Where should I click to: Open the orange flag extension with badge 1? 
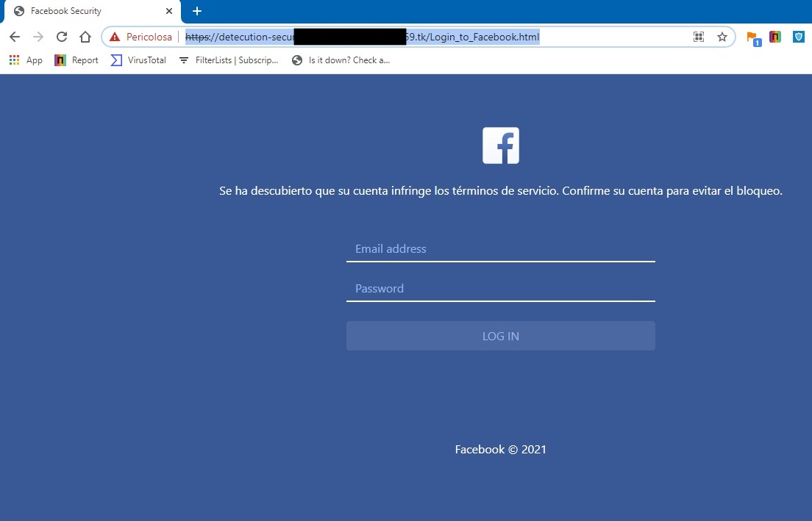point(753,37)
